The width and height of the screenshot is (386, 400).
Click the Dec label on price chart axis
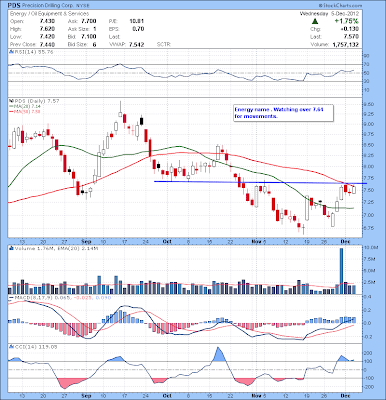[x=345, y=241]
